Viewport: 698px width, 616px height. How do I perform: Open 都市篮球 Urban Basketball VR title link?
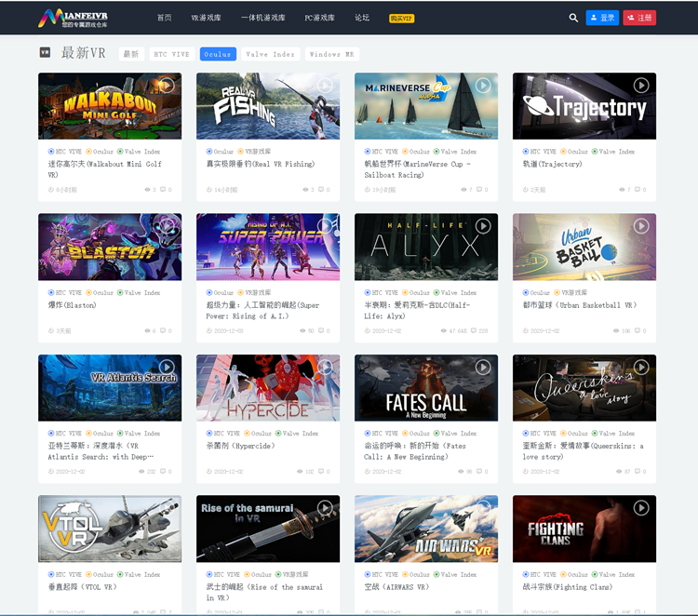580,305
